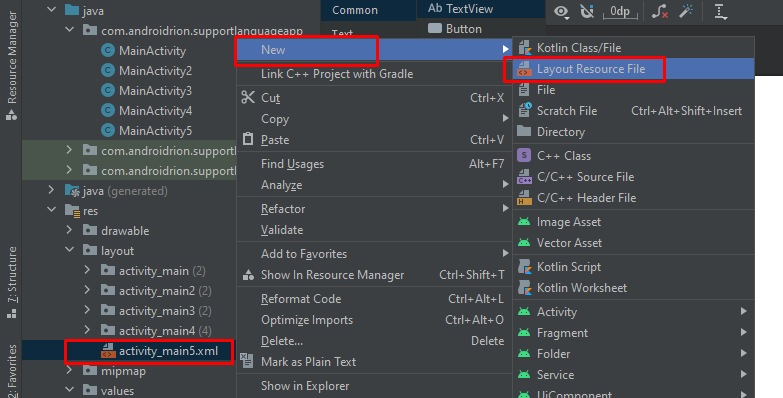This screenshot has height=398, width=783.
Task: Create a new C++ Class
Action: [x=633, y=156]
